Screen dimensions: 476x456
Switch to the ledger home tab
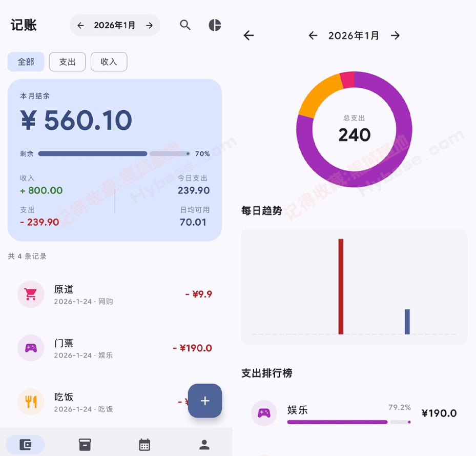click(x=25, y=445)
